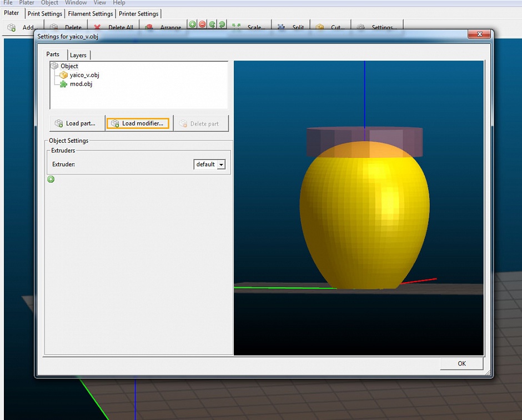The image size is (522, 420).
Task: Click the Load modifier button
Action: (x=138, y=123)
